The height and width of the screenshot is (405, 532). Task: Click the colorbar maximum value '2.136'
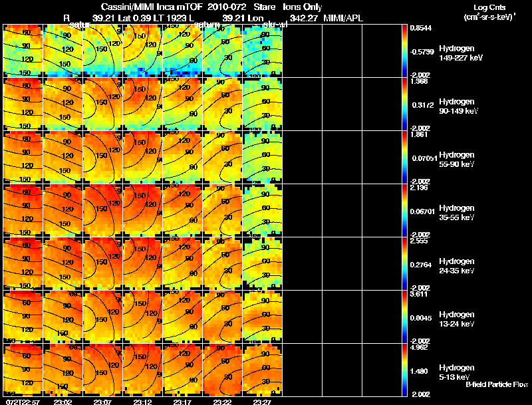[419, 188]
